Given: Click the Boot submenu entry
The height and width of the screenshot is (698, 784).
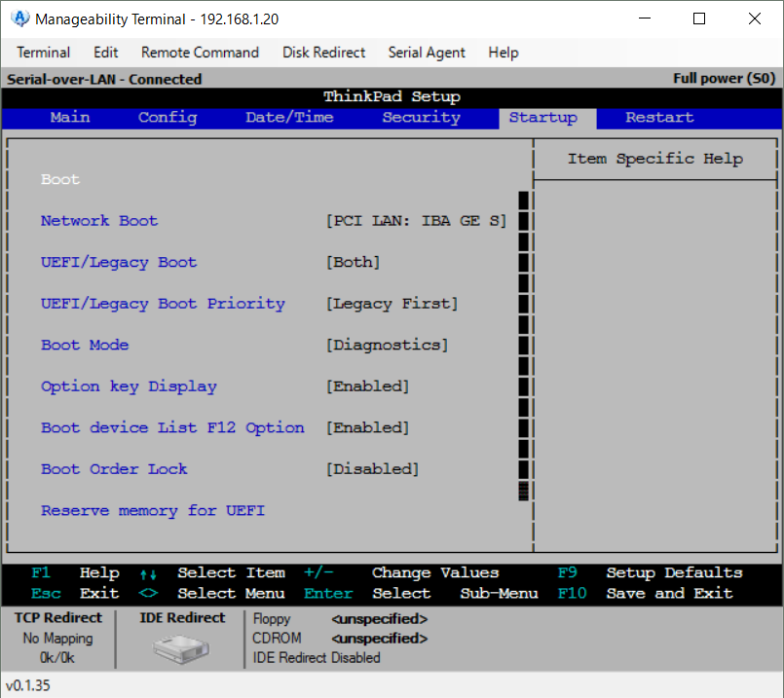Looking at the screenshot, I should pyautogui.click(x=60, y=180).
